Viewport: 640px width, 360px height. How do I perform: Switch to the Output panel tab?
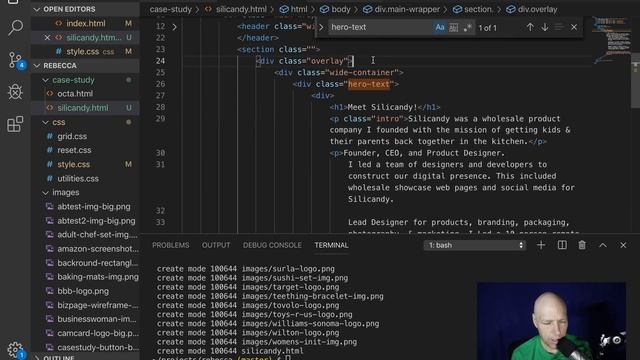tap(216, 245)
